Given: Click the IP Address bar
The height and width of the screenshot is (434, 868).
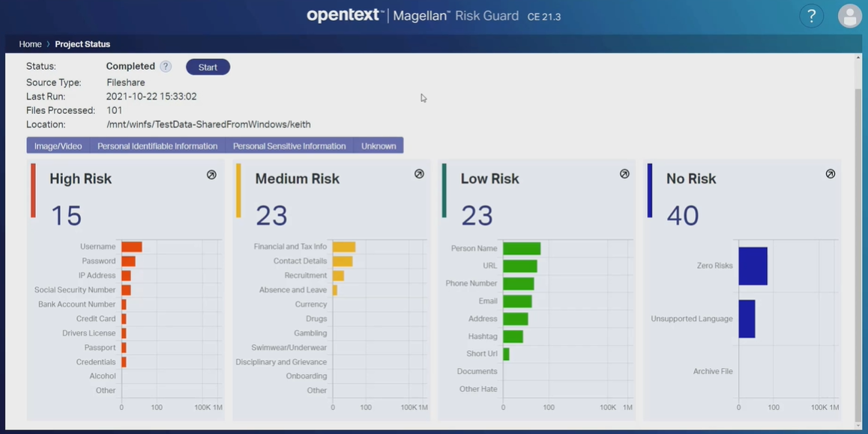Looking at the screenshot, I should 126,276.
